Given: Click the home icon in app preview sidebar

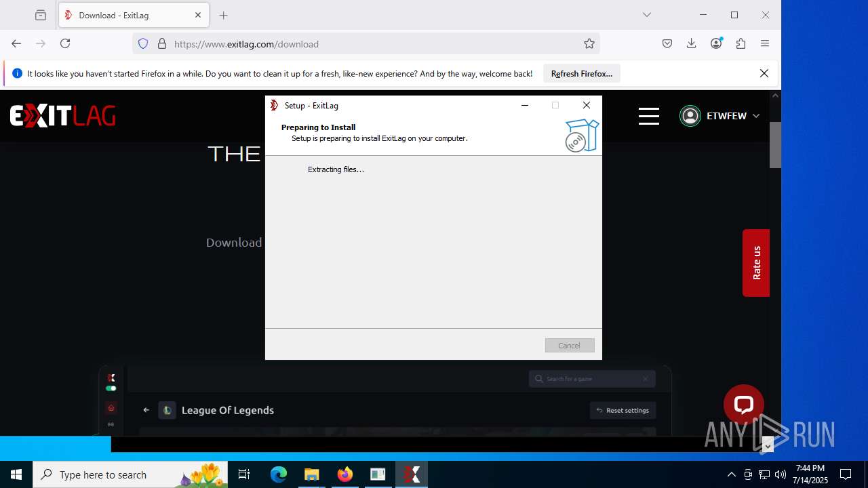Looking at the screenshot, I should [x=111, y=408].
